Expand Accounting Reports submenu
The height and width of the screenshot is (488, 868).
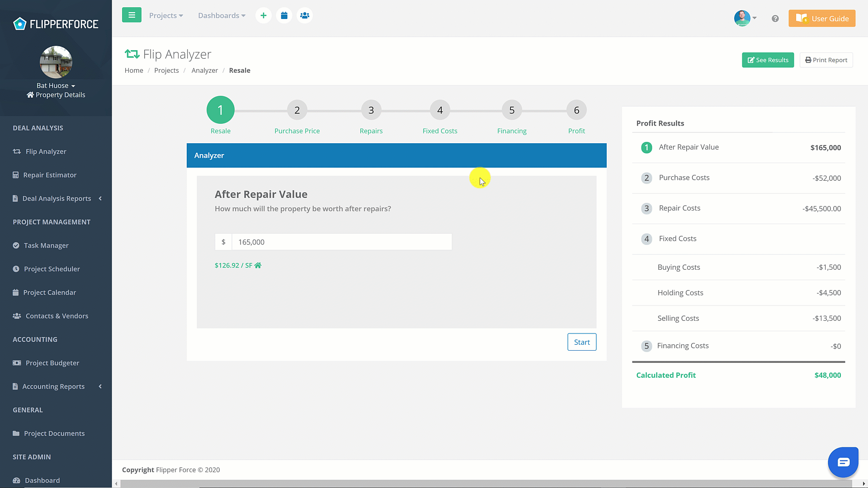tap(53, 386)
